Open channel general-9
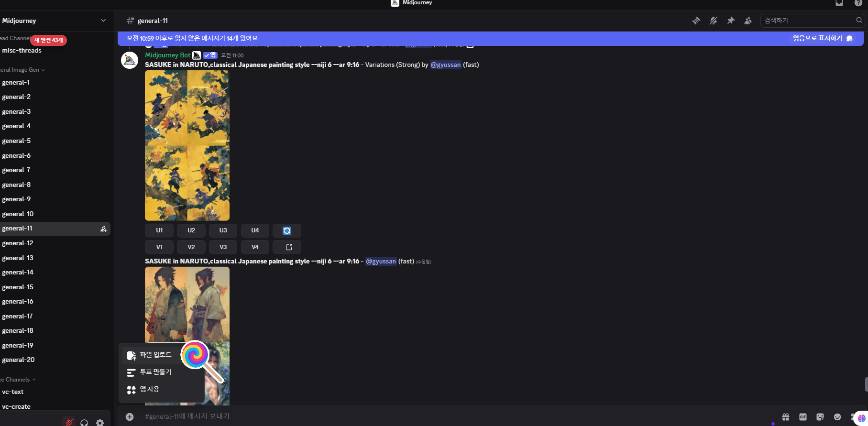868x426 pixels. coord(16,199)
